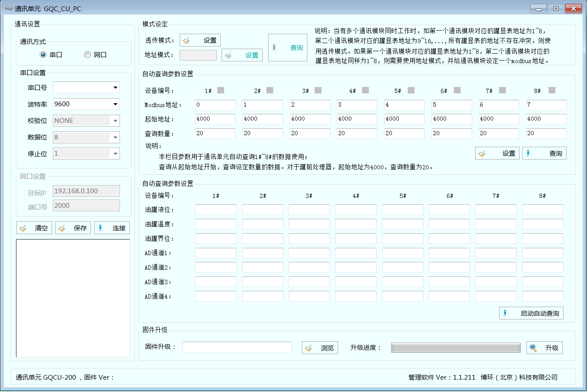The height and width of the screenshot is (392, 587).
Task: Click 查询数量 field for device 5#
Action: pos(404,134)
